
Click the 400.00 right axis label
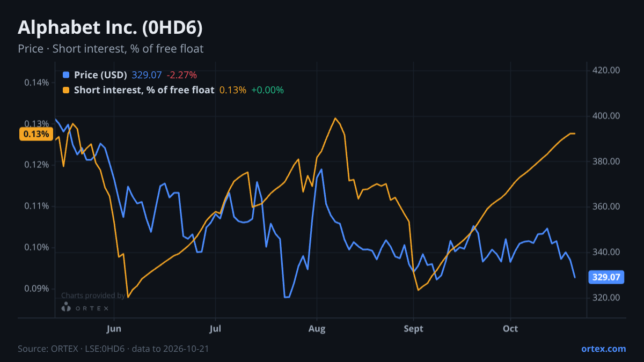point(606,116)
